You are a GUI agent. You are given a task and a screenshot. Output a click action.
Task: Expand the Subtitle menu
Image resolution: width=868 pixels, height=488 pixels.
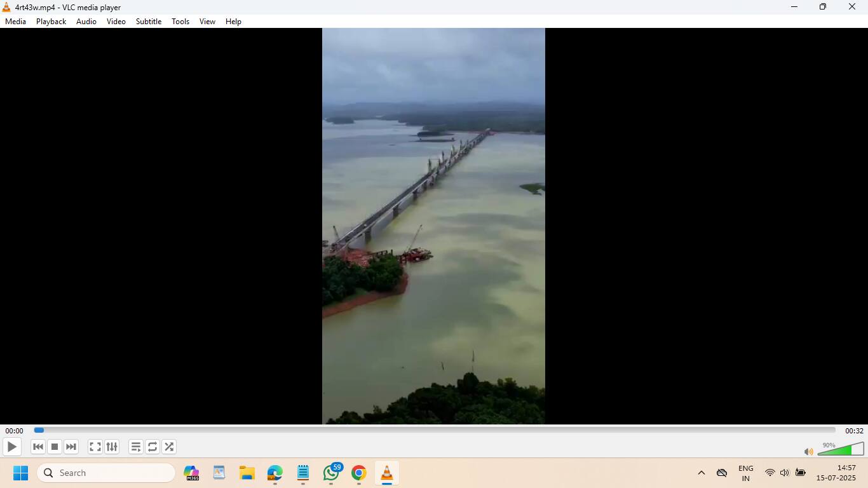(x=148, y=22)
